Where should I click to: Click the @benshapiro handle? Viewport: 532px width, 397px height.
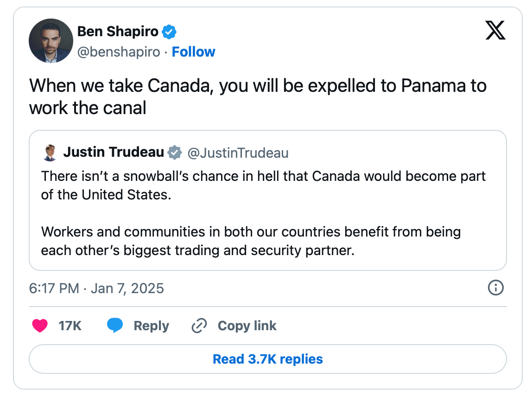click(x=119, y=52)
